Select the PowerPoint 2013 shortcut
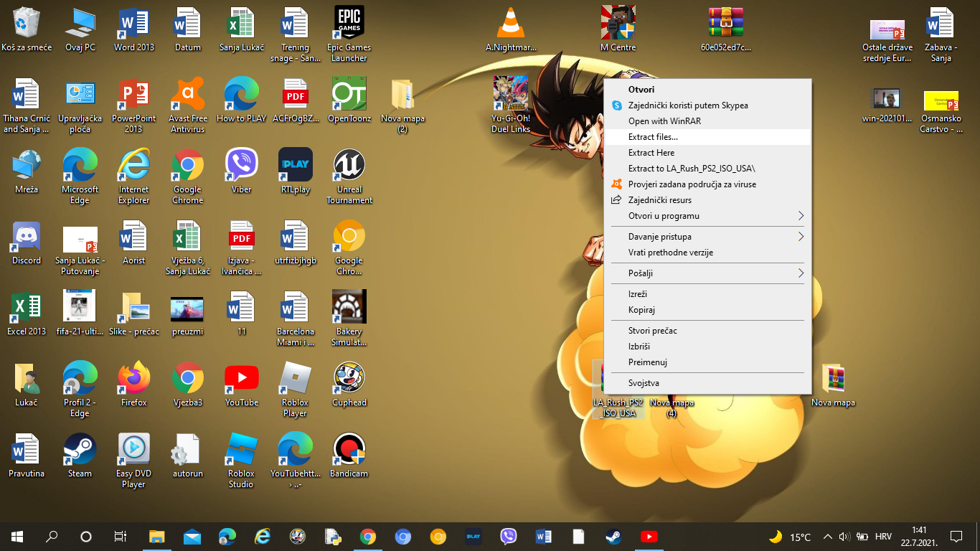980x551 pixels. [134, 105]
